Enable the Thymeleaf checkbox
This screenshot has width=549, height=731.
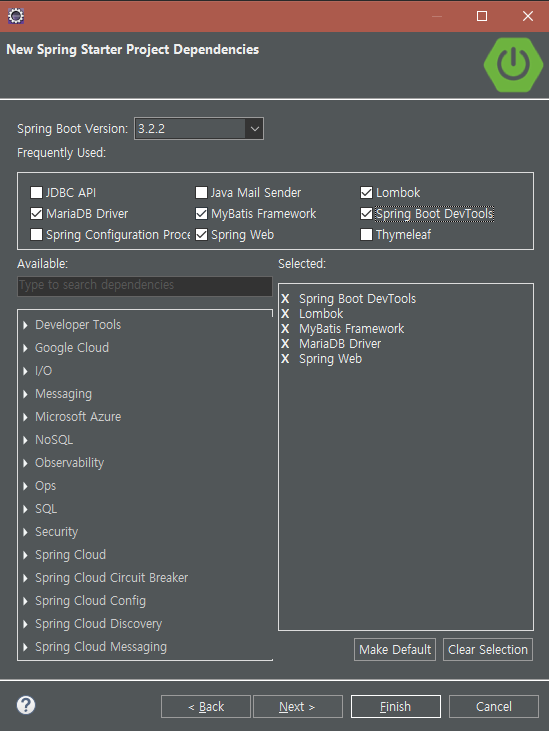366,234
